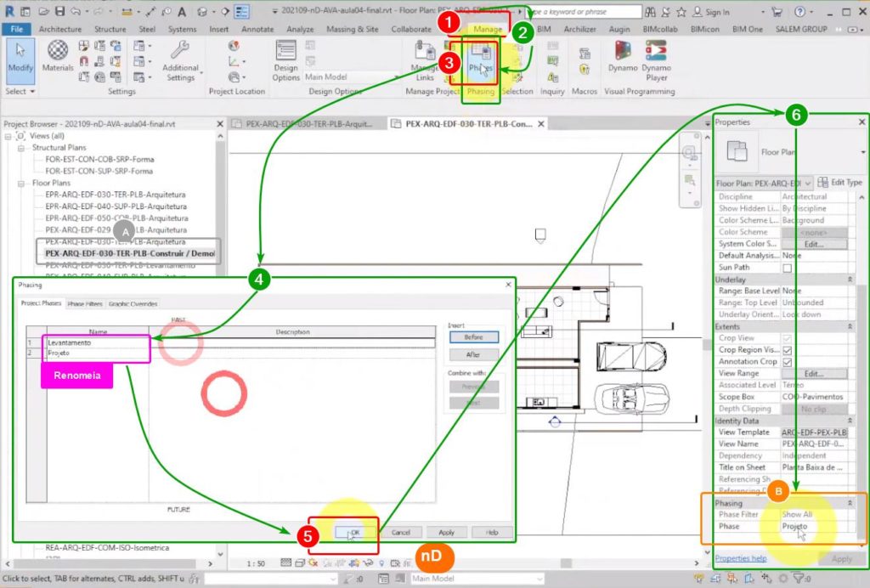Open the Floor Plan type selector dropdown
Viewport: 870px width, 588px height.
807,183
